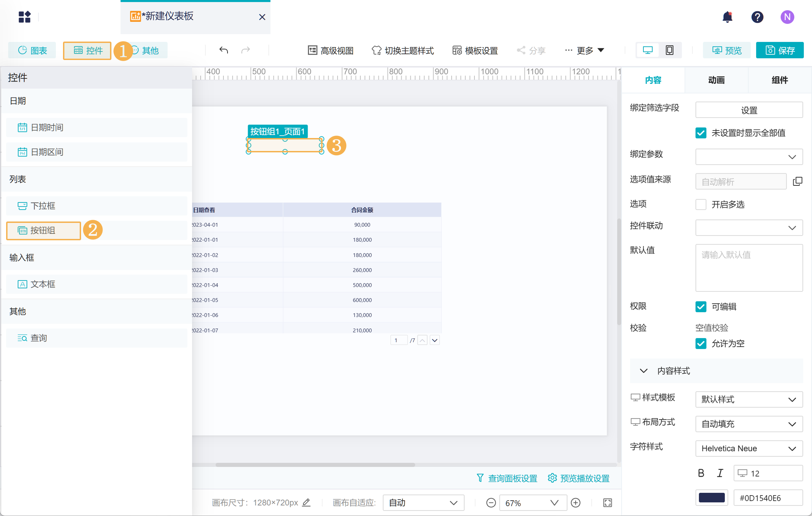Viewport: 812px width, 516px height.
Task: Open the help question mark icon
Action: 757,17
